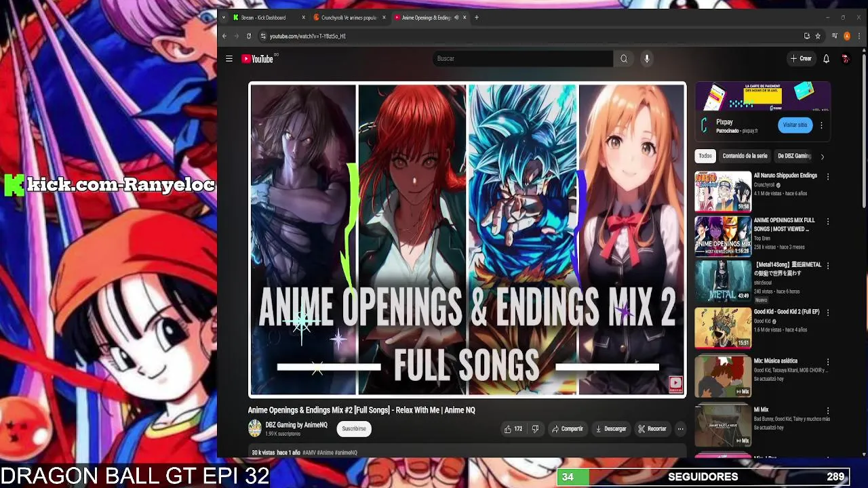This screenshot has width=868, height=488.
Task: Select the De DBZ Gaming chip
Action: (794, 156)
